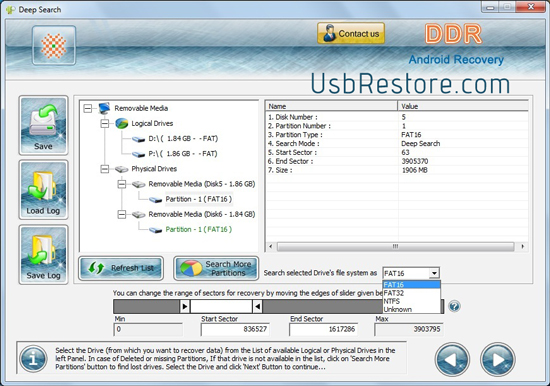Click the checkered logo icon at top left

coord(54,46)
